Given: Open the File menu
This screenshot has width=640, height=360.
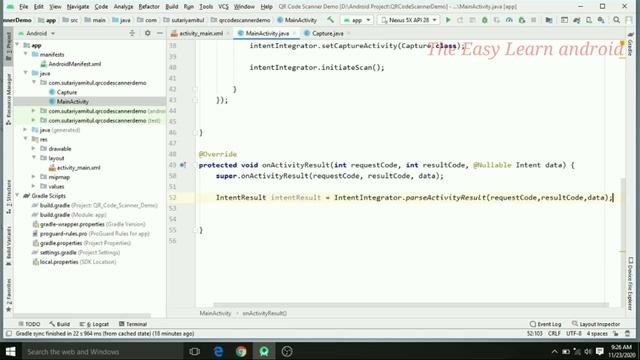Looking at the screenshot, I should tap(24, 7).
